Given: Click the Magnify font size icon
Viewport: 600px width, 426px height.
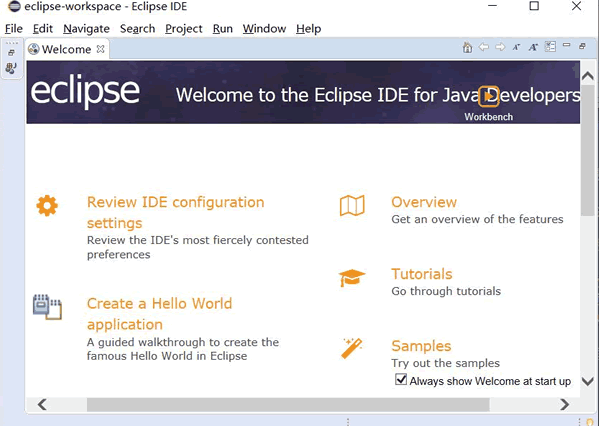Looking at the screenshot, I should (x=533, y=47).
